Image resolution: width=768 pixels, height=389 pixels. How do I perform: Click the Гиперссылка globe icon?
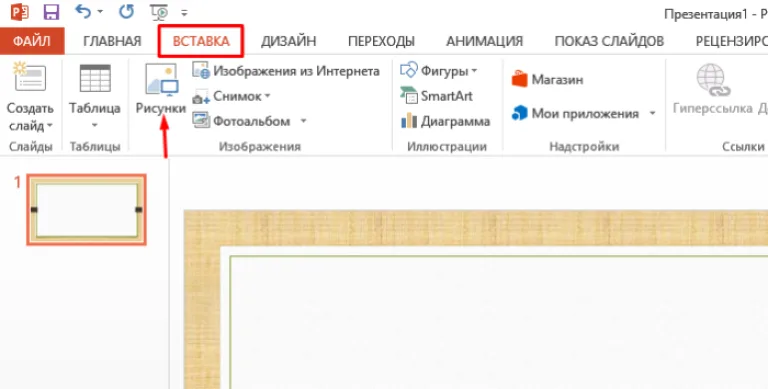point(713,79)
